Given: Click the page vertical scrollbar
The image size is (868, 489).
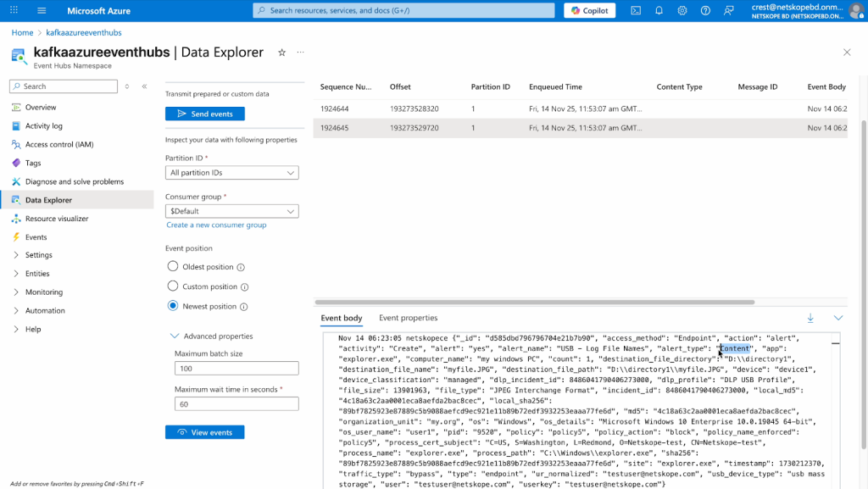Looking at the screenshot, I should coord(864,284).
